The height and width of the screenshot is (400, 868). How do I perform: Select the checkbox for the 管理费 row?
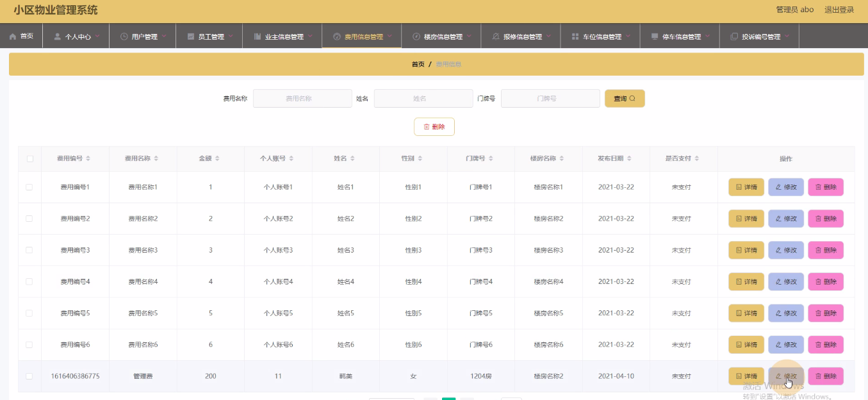click(29, 376)
